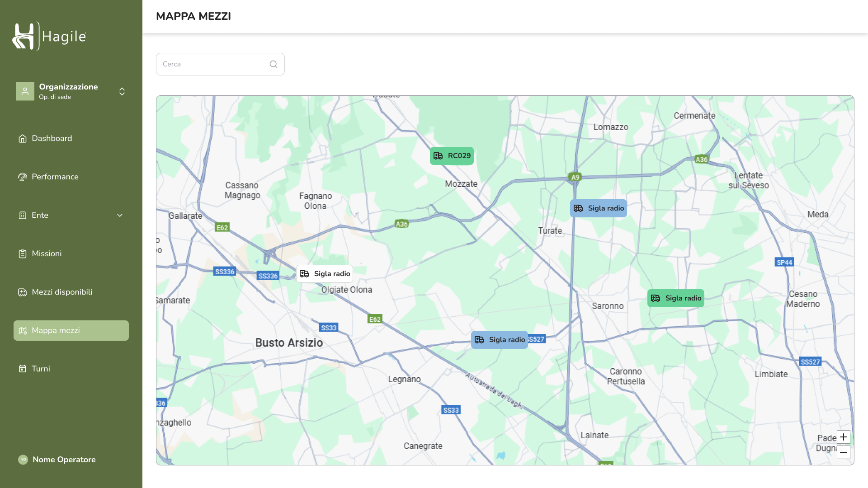Click the Gallarate map label
868x488 pixels.
(x=185, y=216)
